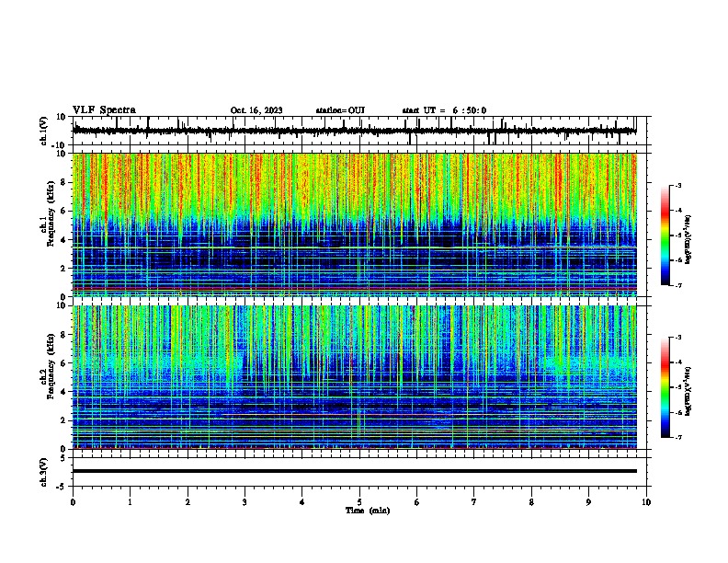728x563 pixels.
Task: Click the ch.1(V) waveform panel
Action: click(361, 131)
